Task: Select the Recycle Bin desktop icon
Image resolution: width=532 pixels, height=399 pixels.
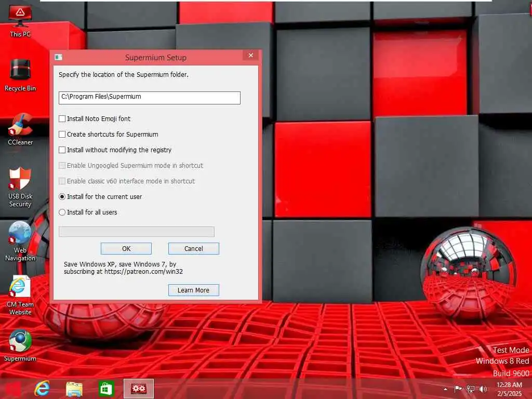Action: (20, 75)
